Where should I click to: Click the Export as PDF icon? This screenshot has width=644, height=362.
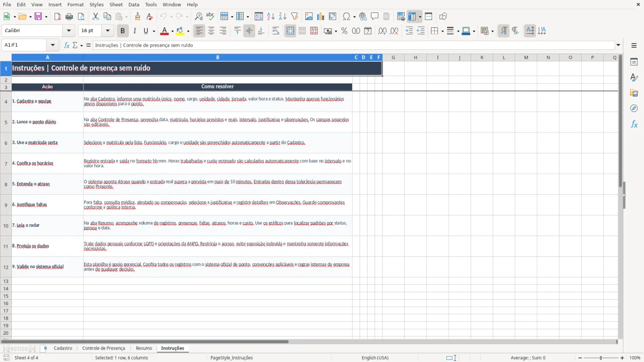coord(57,17)
